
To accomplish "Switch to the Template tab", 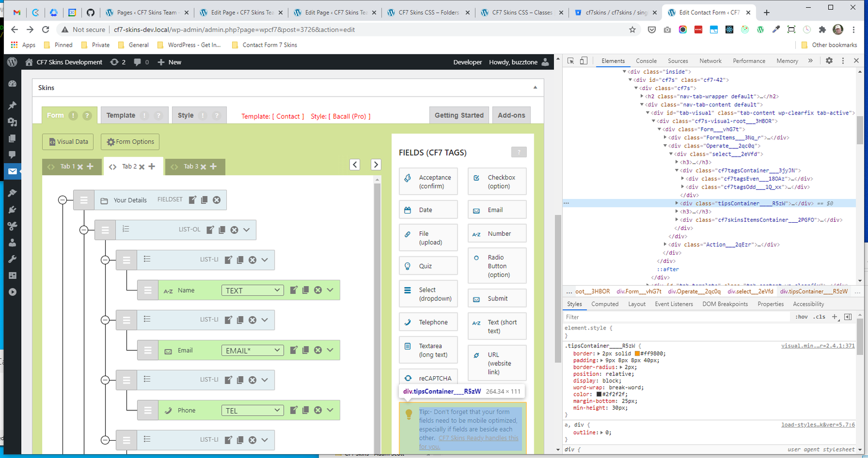I will pyautogui.click(x=121, y=115).
